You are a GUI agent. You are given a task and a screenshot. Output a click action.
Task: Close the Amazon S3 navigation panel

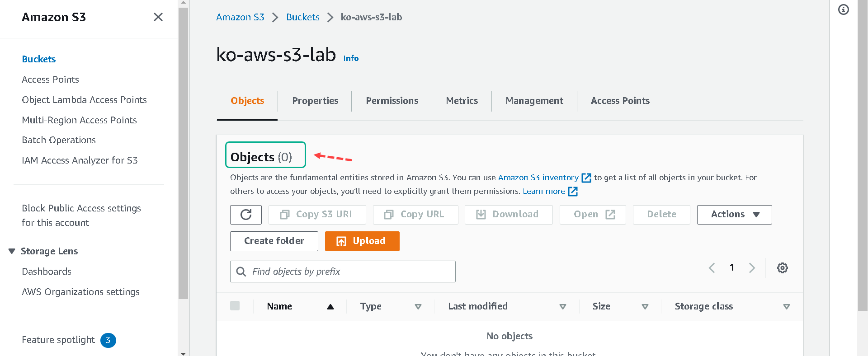tap(158, 17)
